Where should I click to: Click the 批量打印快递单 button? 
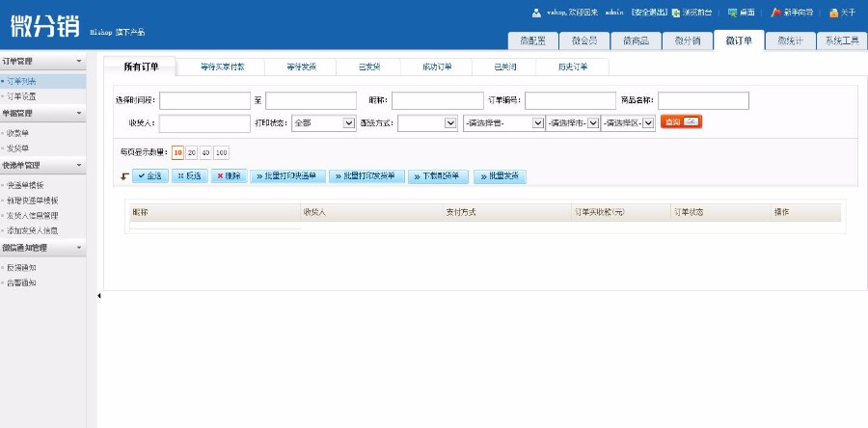287,176
